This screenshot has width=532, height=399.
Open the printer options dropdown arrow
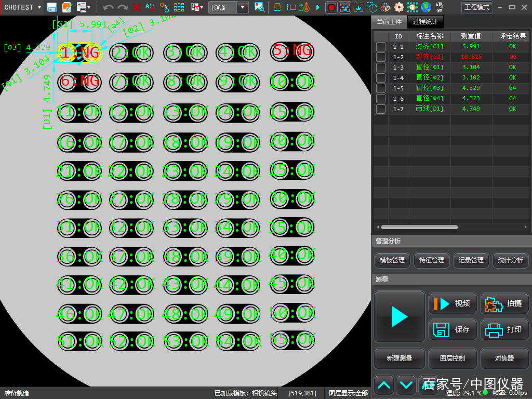tap(89, 7)
